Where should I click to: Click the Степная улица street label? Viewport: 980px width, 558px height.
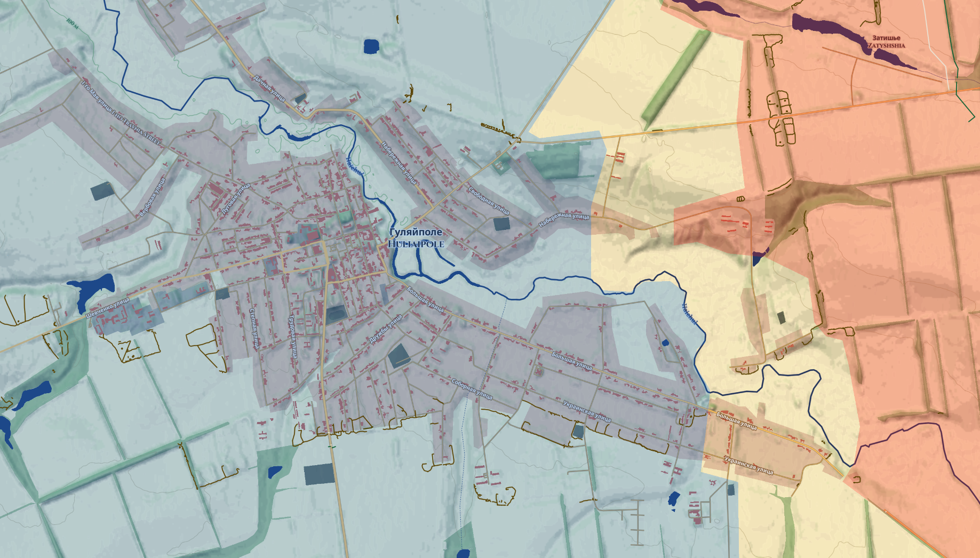[253, 329]
